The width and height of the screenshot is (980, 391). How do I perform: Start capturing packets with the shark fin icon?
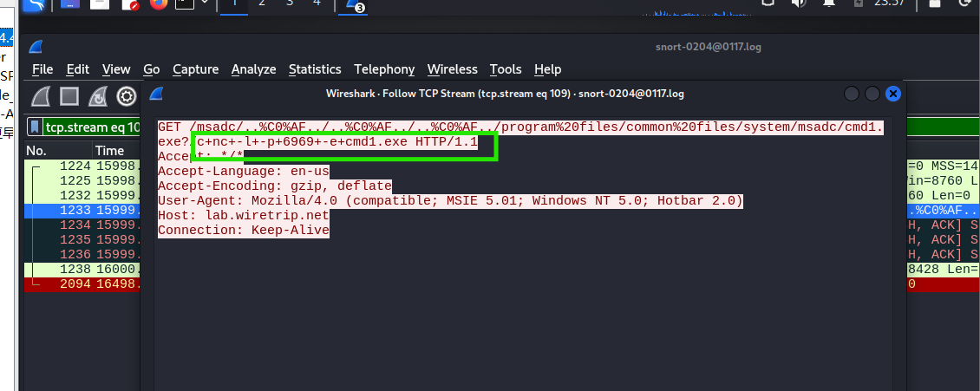coord(41,96)
